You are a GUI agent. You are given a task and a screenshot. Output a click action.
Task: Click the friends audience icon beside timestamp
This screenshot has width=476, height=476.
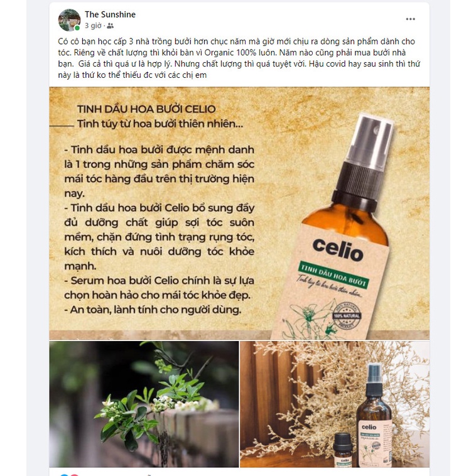(110, 26)
